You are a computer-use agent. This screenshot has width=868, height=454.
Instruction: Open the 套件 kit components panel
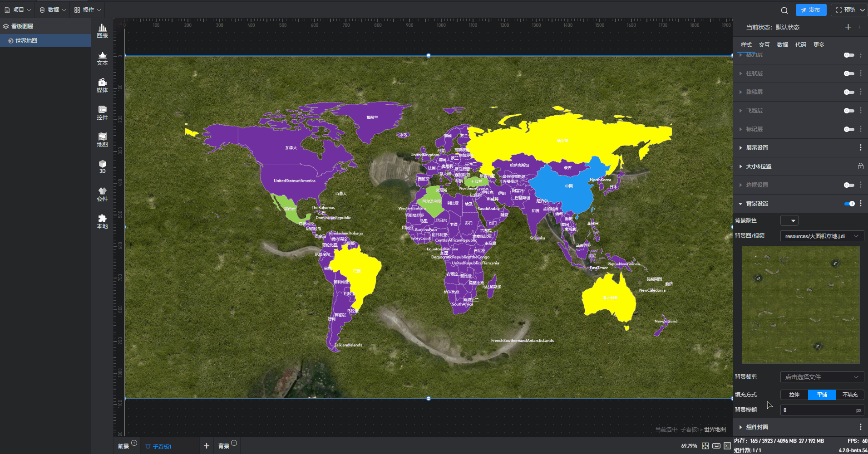[102, 194]
